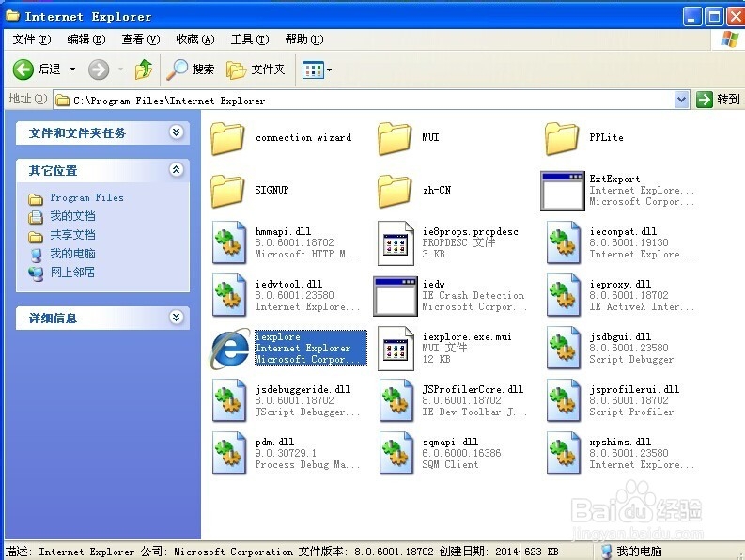This screenshot has height=560, width=745.
Task: Open the 查看(V) menu
Action: point(141,39)
